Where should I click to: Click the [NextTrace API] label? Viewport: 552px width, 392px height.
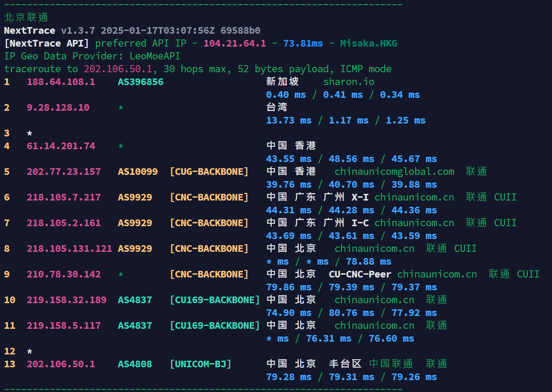click(47, 43)
